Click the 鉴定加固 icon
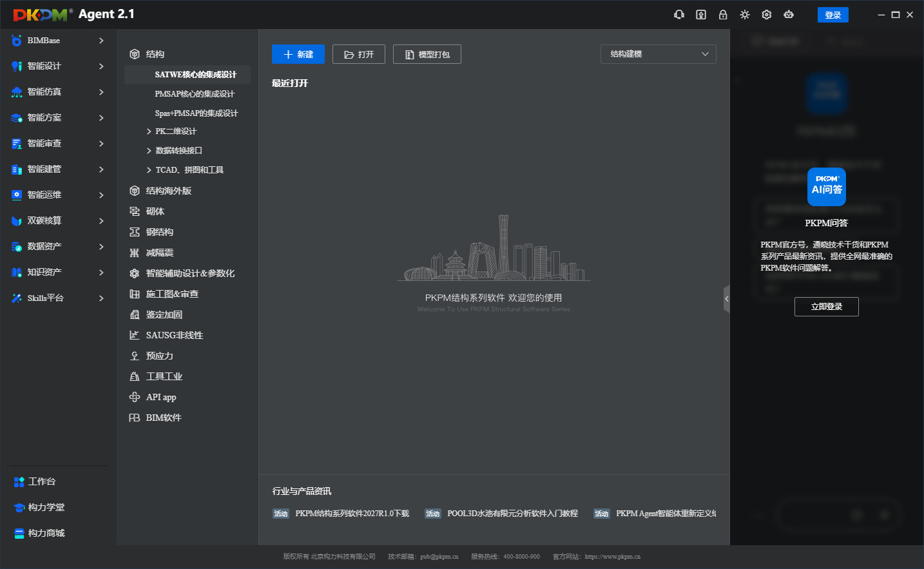The image size is (924, 569). 135,314
